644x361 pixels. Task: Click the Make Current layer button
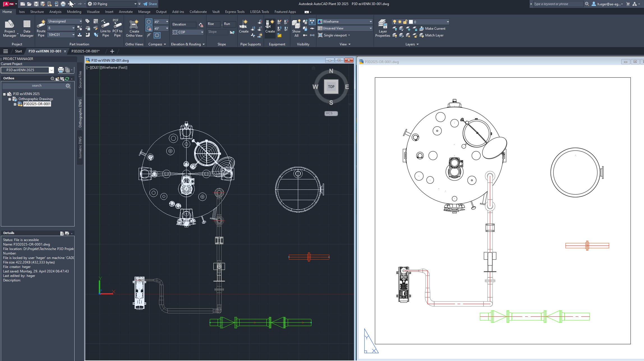pos(433,28)
